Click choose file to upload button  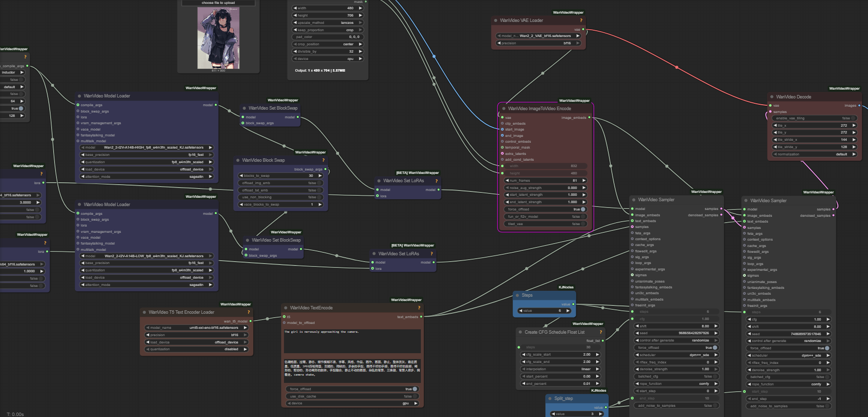click(x=218, y=3)
